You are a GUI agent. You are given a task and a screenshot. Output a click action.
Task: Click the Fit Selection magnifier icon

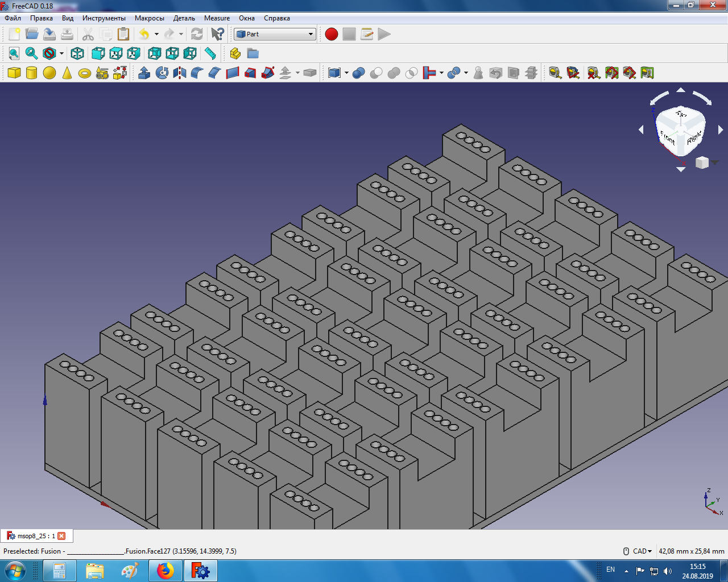tap(32, 53)
